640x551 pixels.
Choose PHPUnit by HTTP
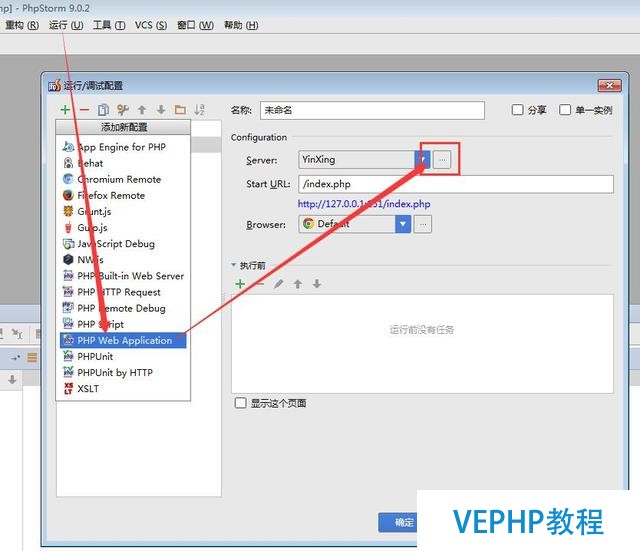coord(123,372)
